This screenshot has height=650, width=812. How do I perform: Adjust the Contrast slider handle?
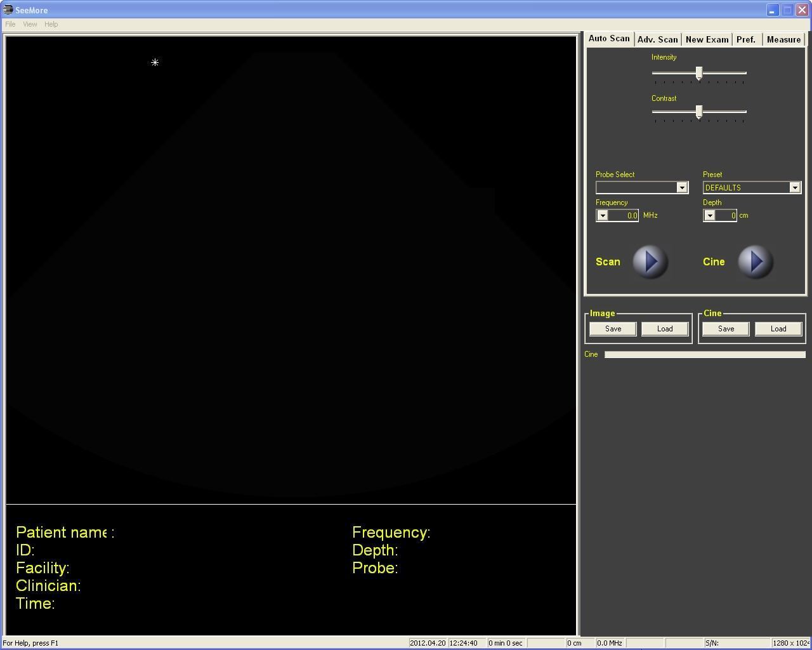pos(699,112)
